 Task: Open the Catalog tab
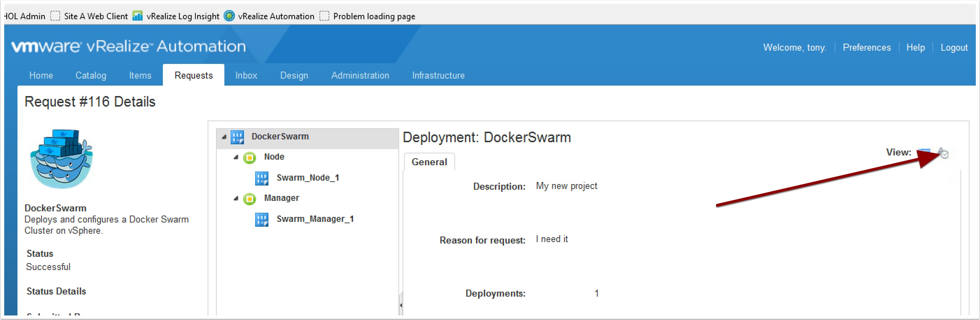(91, 75)
